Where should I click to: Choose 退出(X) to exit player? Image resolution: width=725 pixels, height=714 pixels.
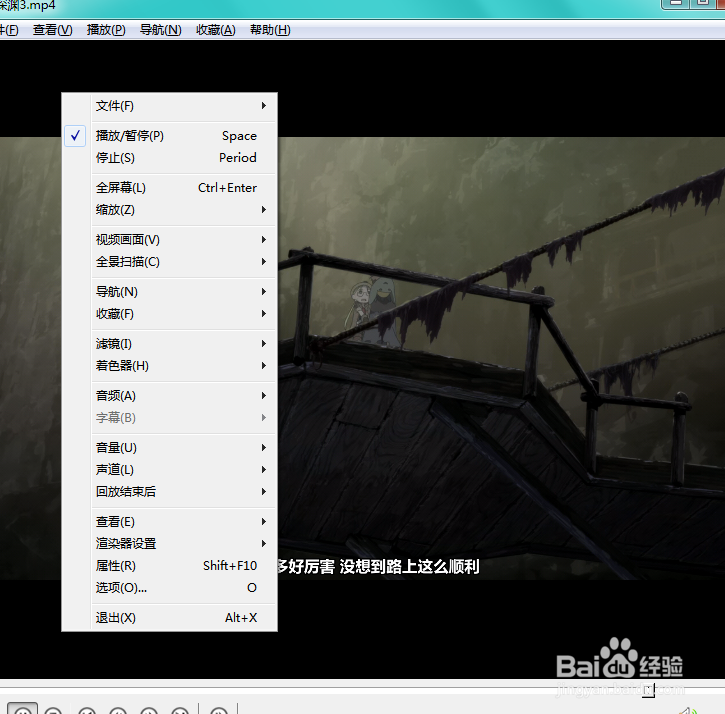pos(169,618)
